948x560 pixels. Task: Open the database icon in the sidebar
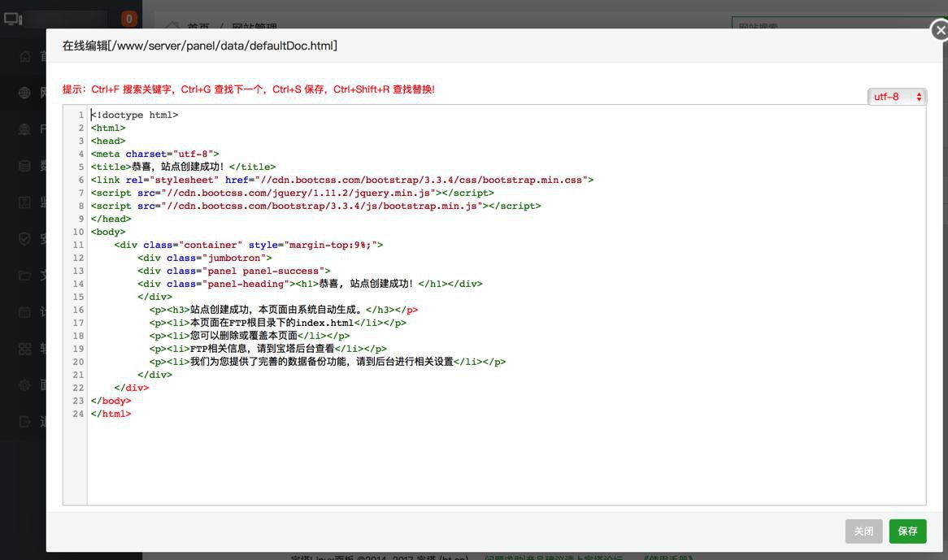coord(24,166)
